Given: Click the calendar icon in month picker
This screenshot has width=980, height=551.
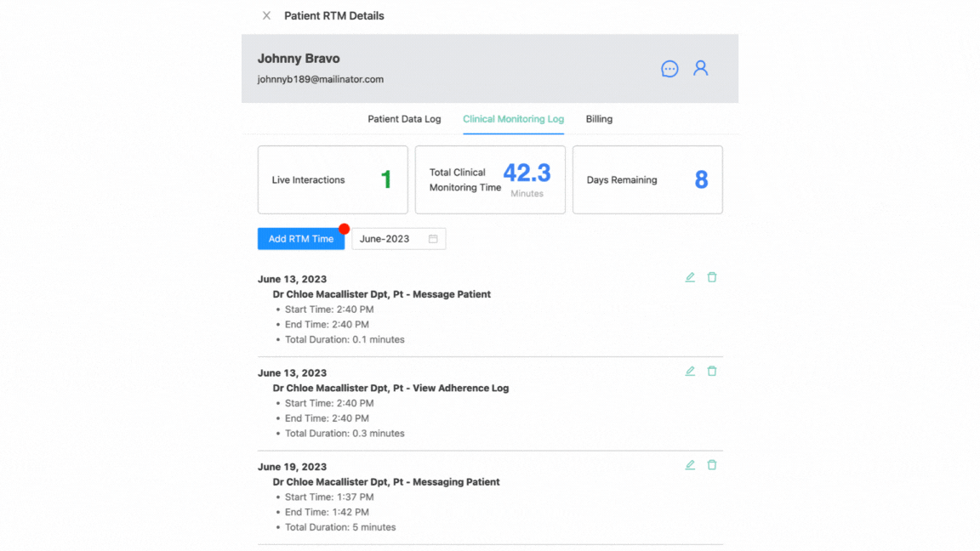Looking at the screenshot, I should (433, 239).
